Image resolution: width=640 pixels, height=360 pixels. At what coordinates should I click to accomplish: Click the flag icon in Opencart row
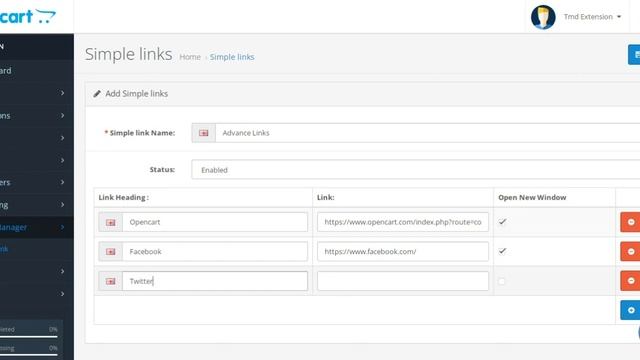111,222
